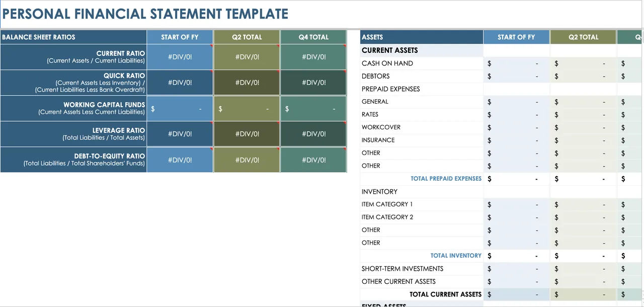Click Item Category 1 Start of FY amount
Viewport: 644px width, 307px height.
tap(517, 204)
